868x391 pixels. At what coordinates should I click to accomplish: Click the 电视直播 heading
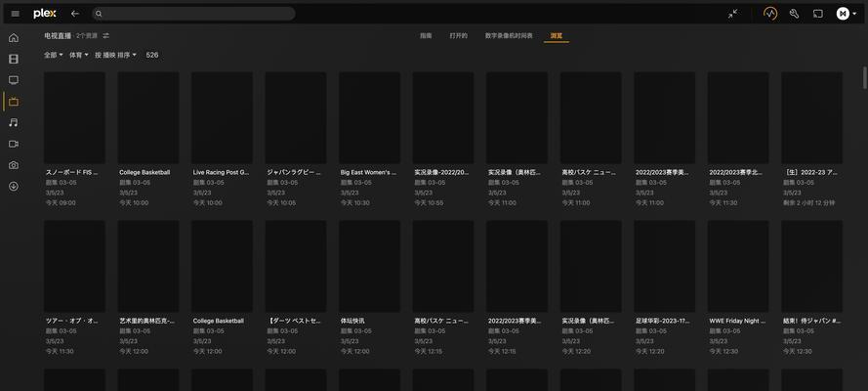tap(58, 35)
